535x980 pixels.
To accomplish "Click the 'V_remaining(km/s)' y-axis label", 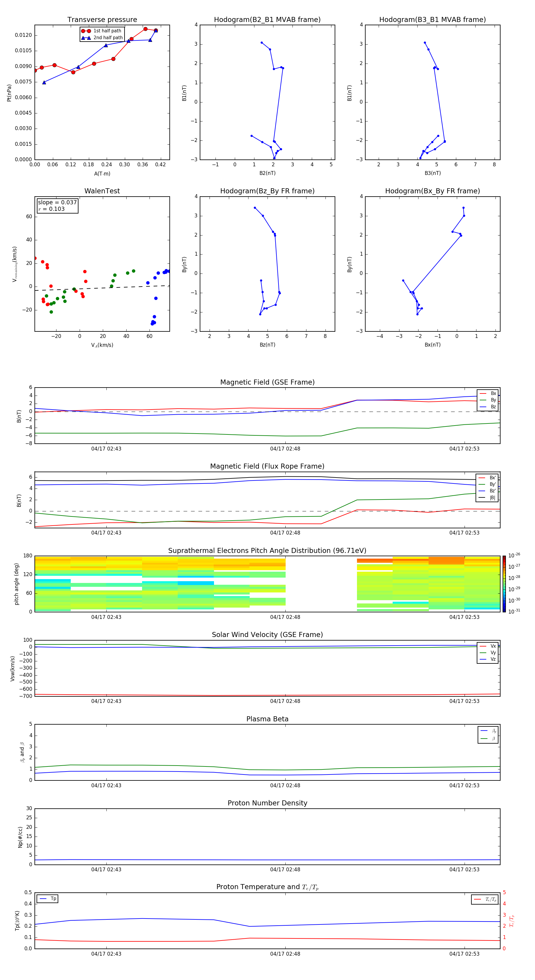I will click(x=15, y=264).
